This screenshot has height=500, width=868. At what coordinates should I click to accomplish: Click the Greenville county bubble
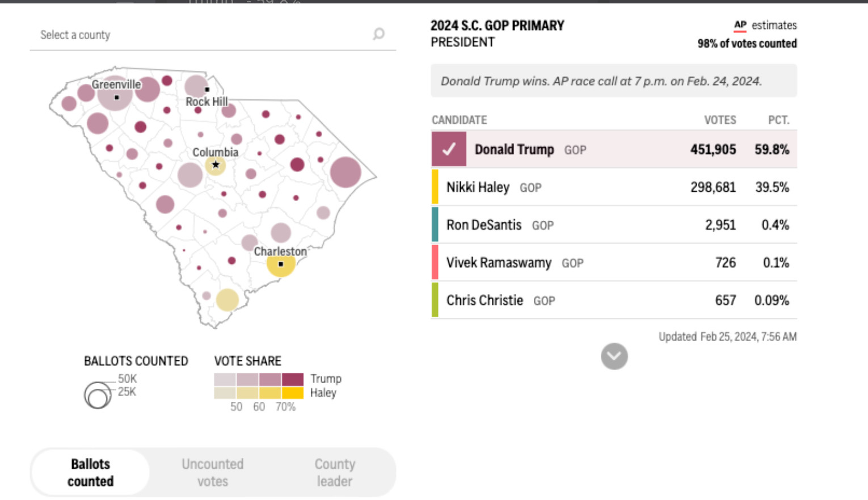coord(115,94)
